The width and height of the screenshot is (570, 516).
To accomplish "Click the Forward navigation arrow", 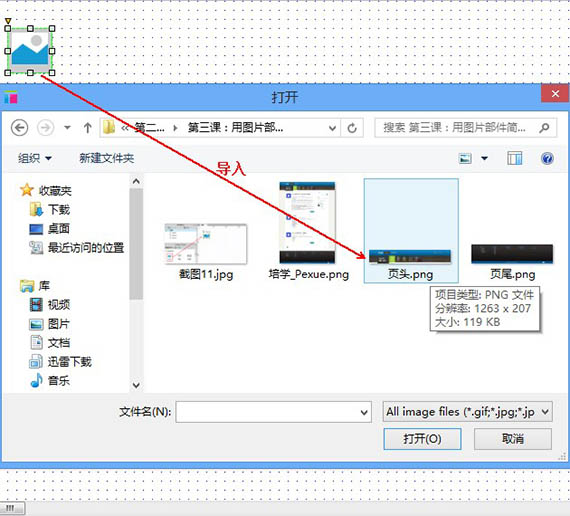I will tap(45, 128).
